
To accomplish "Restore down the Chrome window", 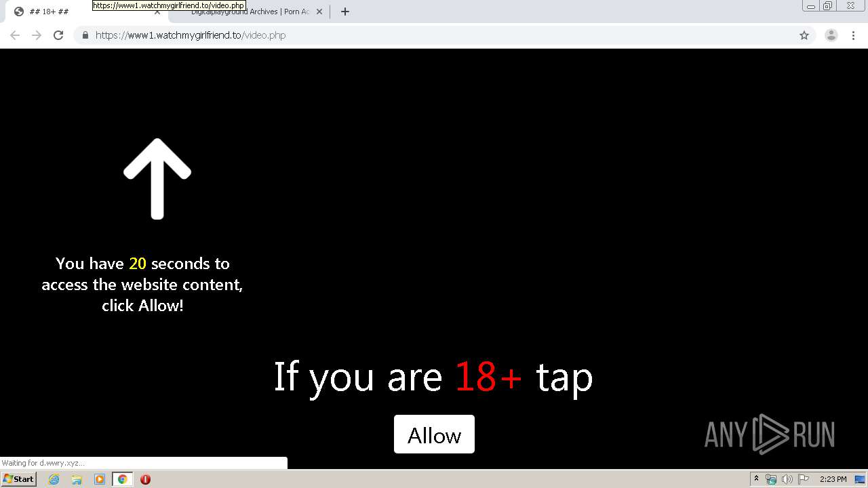I will pos(827,6).
